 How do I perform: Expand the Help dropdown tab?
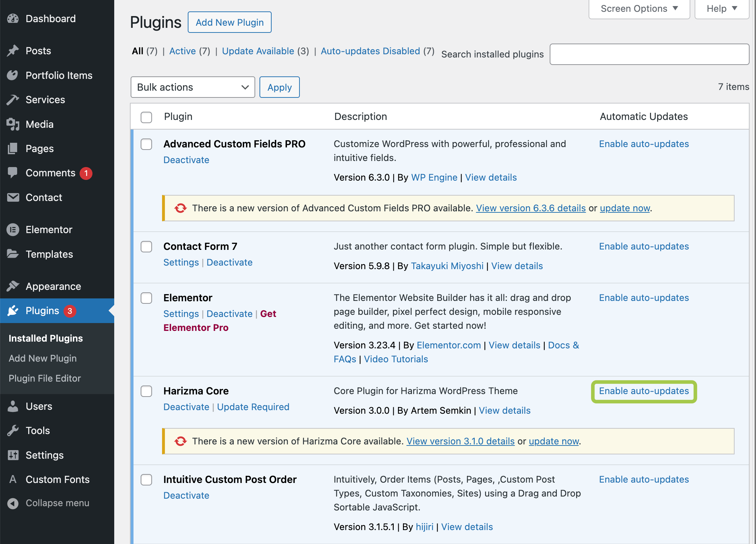tap(722, 9)
